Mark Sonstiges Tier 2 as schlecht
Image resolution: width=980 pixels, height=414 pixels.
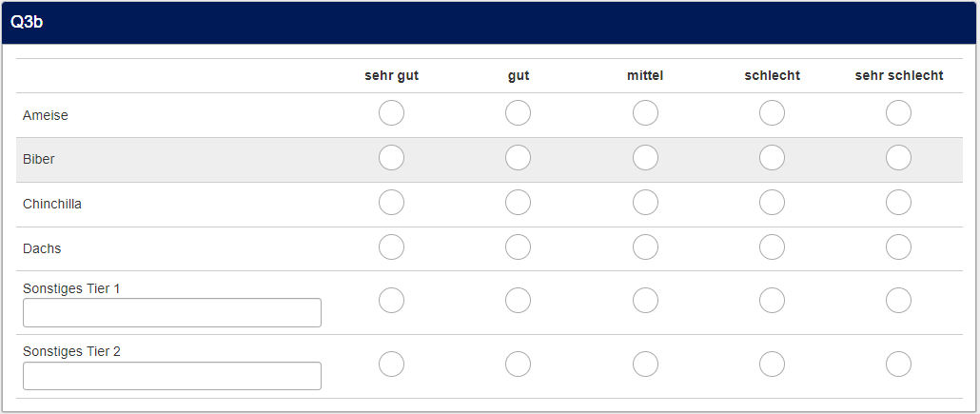tap(772, 365)
